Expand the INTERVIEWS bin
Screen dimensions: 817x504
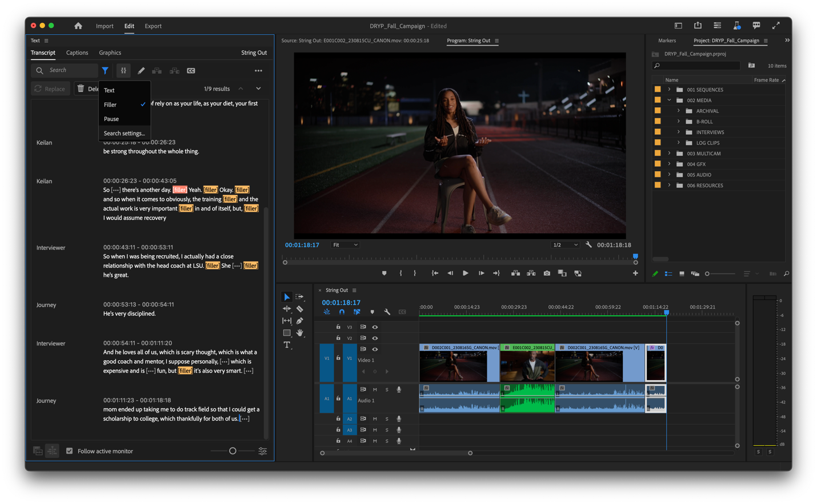point(679,132)
